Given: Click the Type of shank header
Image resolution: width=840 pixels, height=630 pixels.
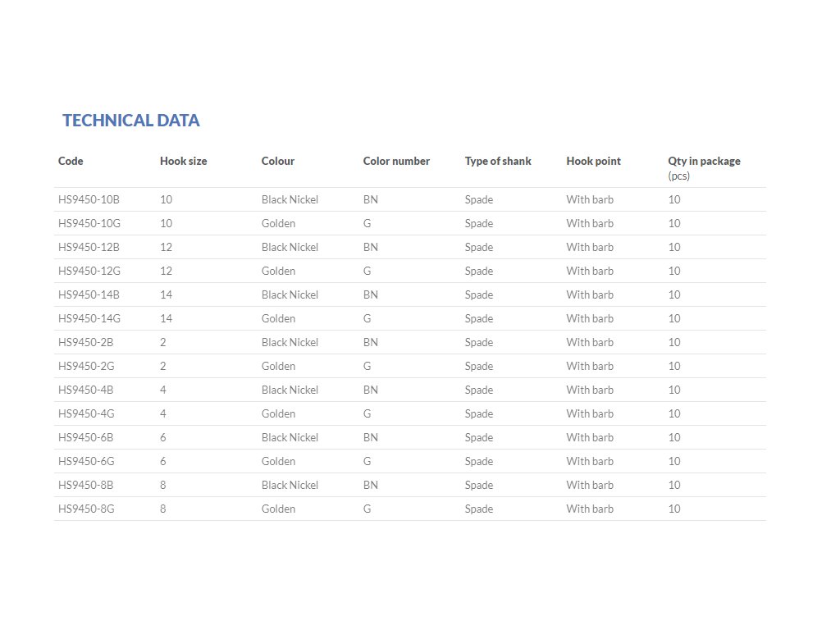Looking at the screenshot, I should [498, 162].
